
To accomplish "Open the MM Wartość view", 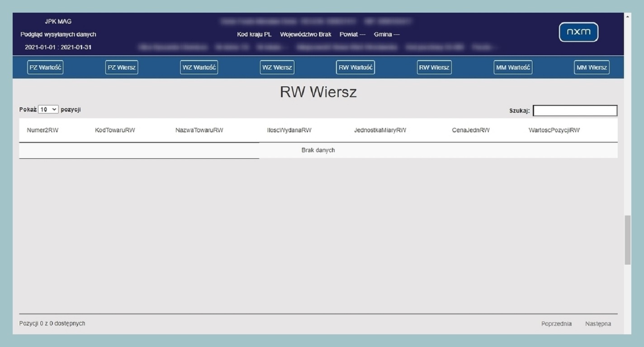I will pos(513,67).
